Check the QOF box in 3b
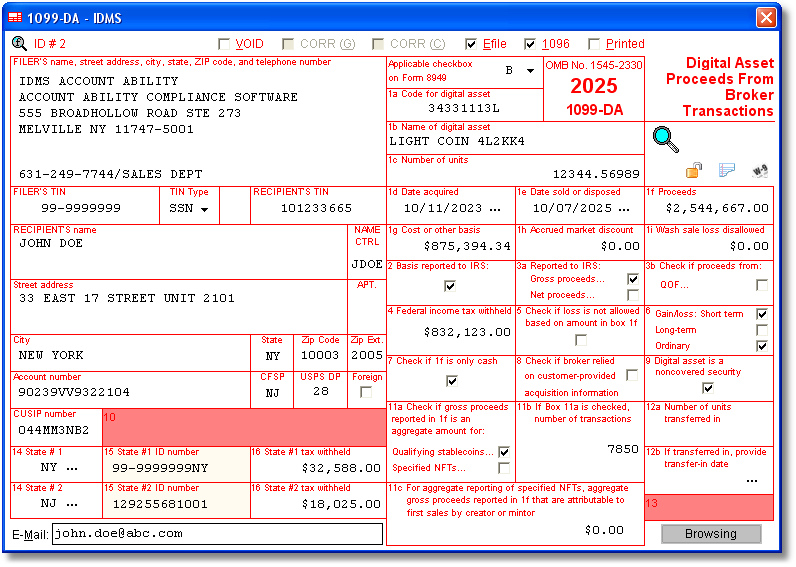Viewport: 796px width, 567px height. click(x=761, y=285)
